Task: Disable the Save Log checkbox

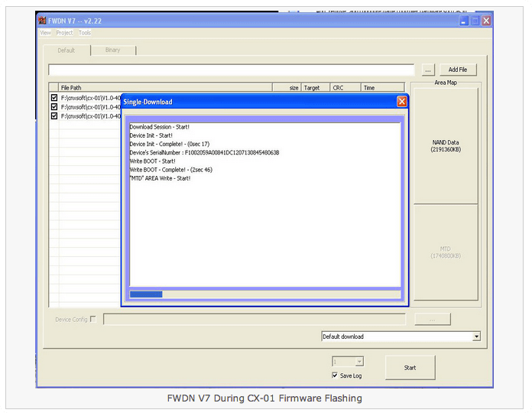Action: pyautogui.click(x=335, y=376)
